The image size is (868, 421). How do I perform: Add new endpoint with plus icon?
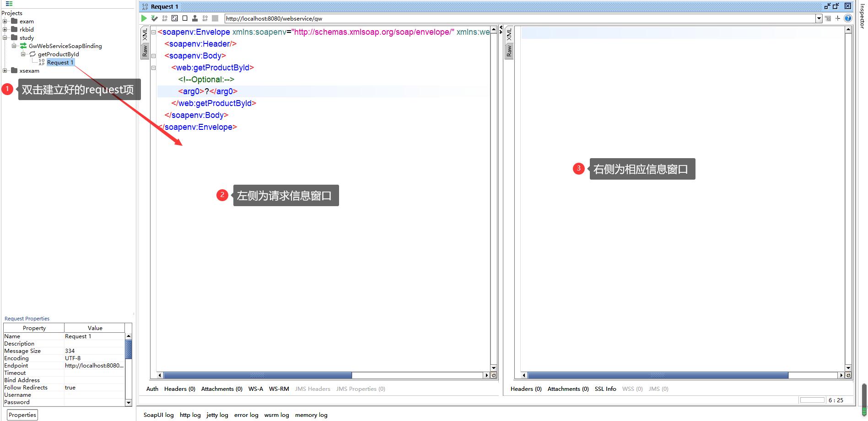[838, 18]
